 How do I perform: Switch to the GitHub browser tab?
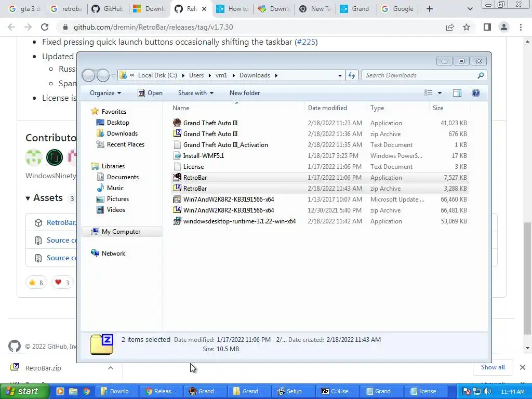click(x=108, y=9)
